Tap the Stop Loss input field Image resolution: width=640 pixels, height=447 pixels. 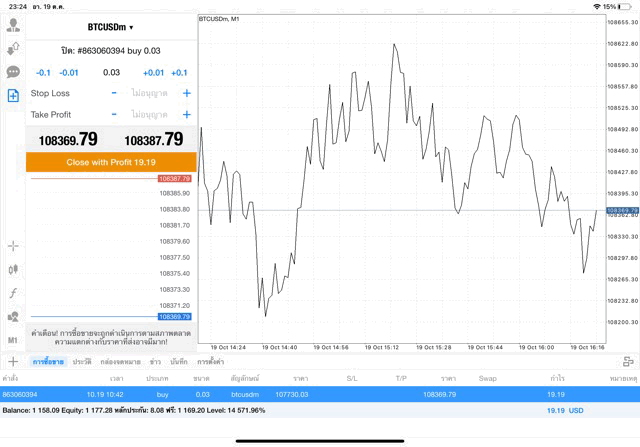point(150,93)
